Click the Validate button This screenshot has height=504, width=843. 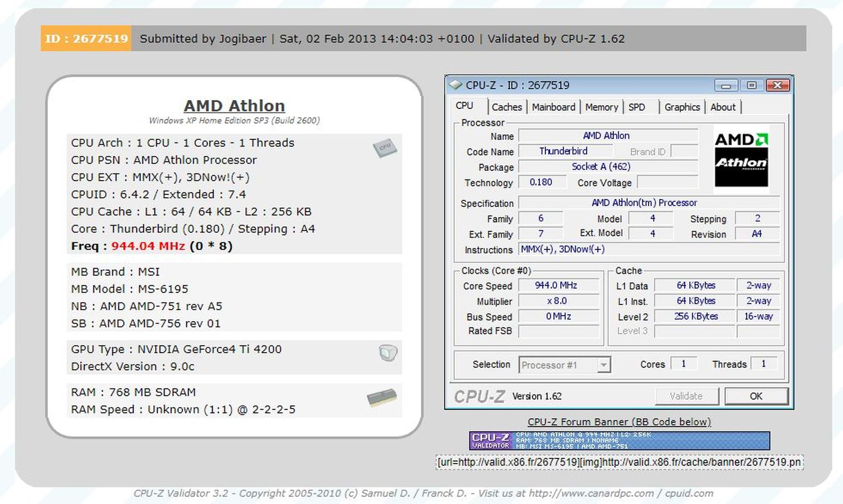(686, 396)
